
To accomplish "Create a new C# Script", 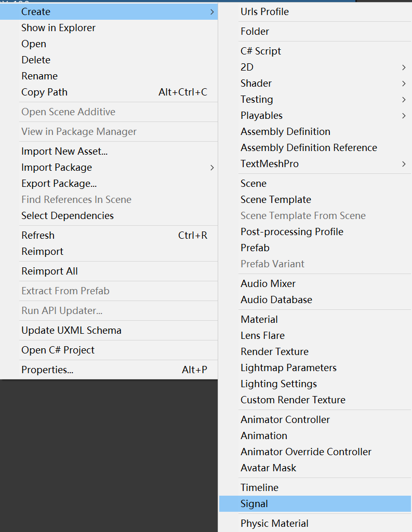I will (x=261, y=51).
